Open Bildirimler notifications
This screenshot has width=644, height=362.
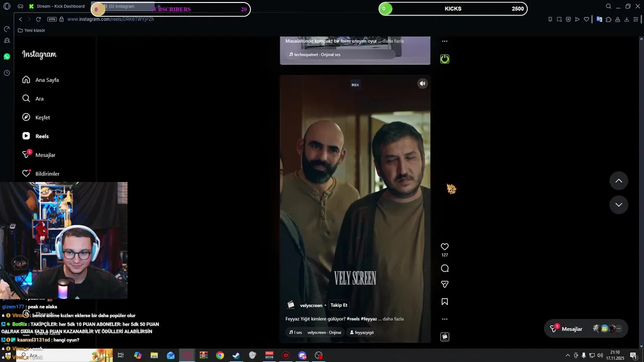tap(41, 173)
